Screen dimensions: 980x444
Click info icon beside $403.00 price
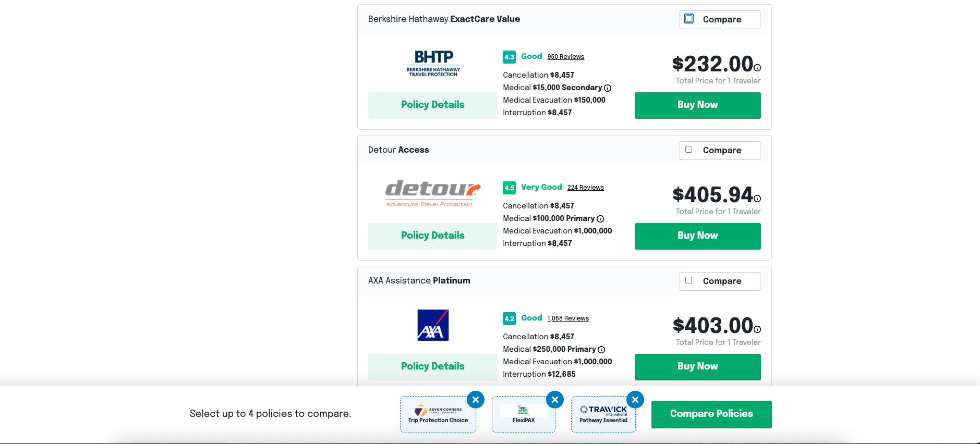pos(757,329)
